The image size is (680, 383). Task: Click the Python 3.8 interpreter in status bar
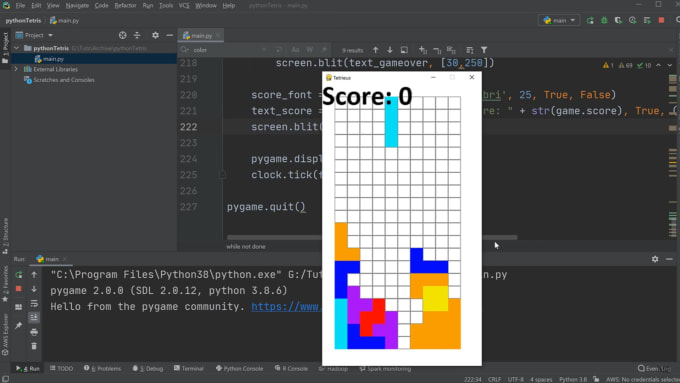pos(573,379)
